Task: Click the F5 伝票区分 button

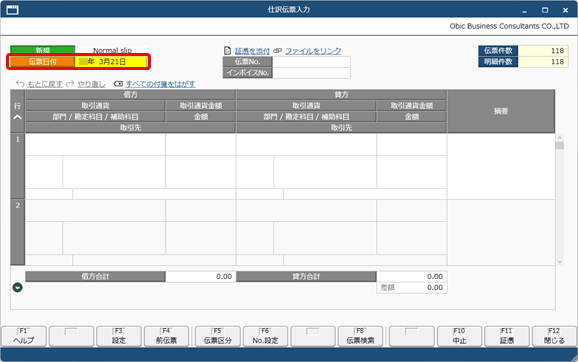Action: 217,336
